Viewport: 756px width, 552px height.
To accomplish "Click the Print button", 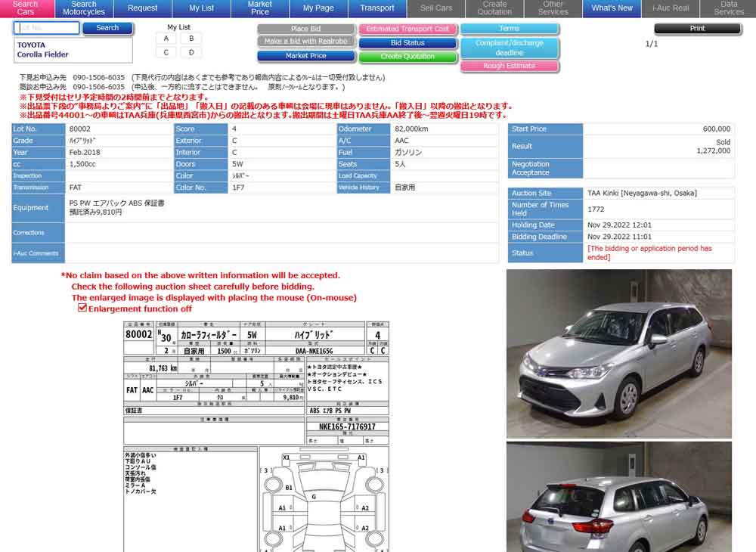I will pos(697,29).
